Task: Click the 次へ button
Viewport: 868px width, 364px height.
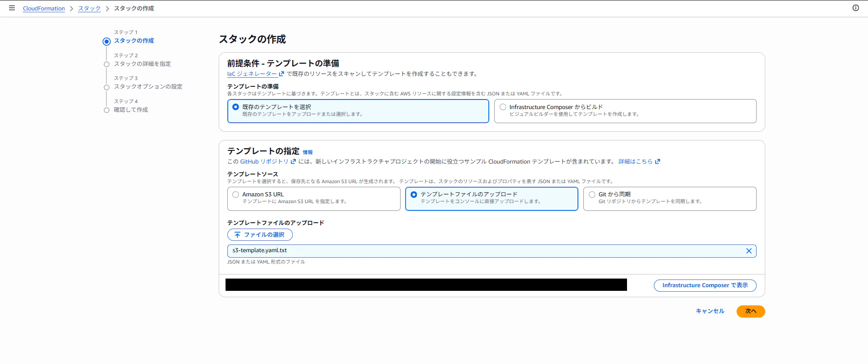Action: [751, 311]
